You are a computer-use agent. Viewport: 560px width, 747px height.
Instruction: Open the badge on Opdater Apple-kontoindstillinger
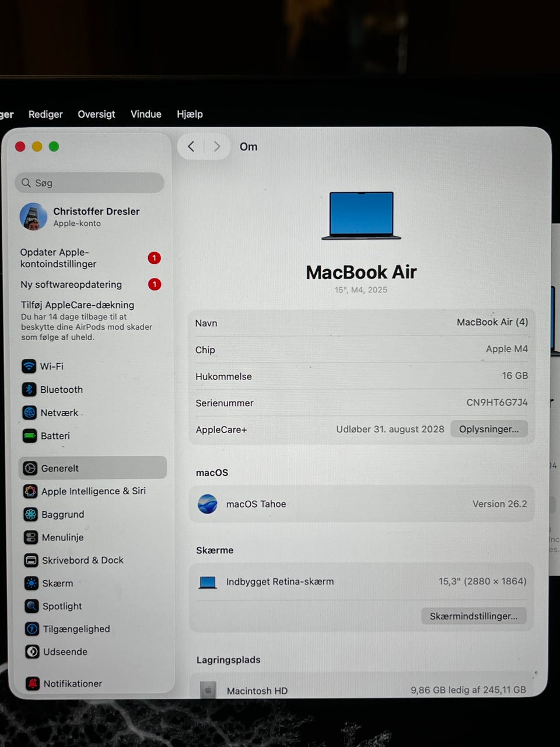click(154, 257)
